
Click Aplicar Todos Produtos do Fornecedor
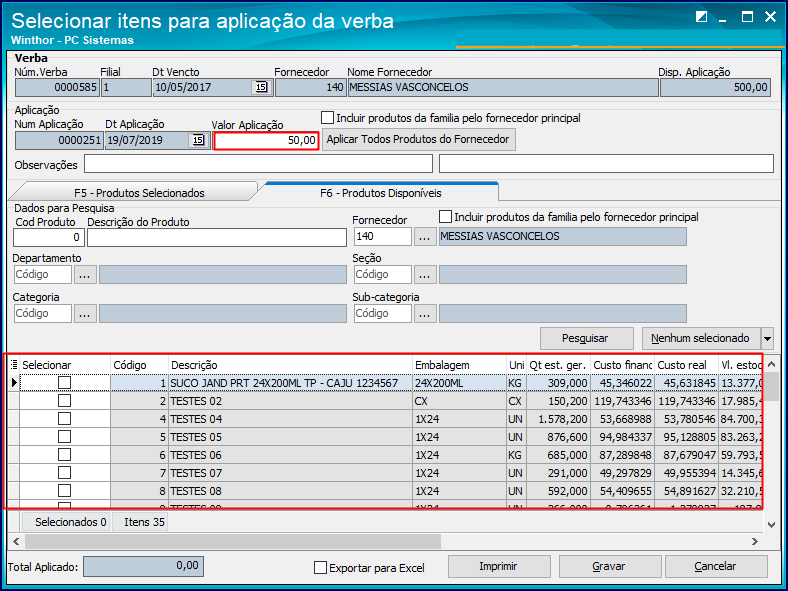pyautogui.click(x=418, y=139)
